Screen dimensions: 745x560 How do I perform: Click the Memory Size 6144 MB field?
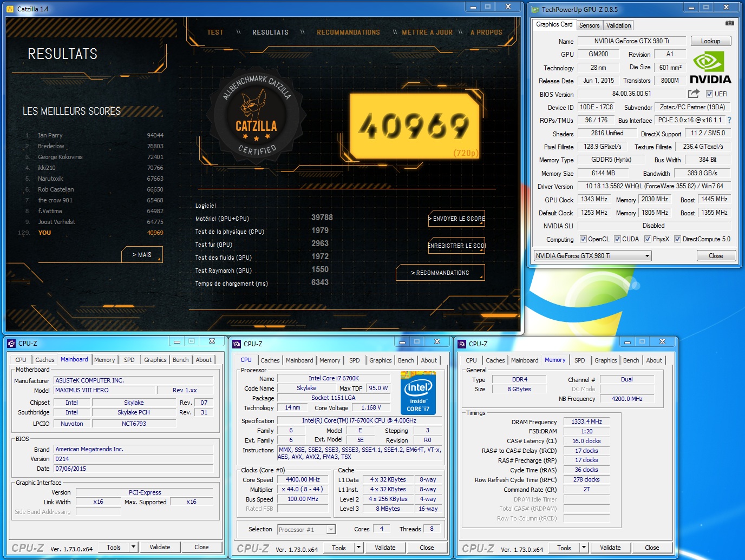(603, 173)
